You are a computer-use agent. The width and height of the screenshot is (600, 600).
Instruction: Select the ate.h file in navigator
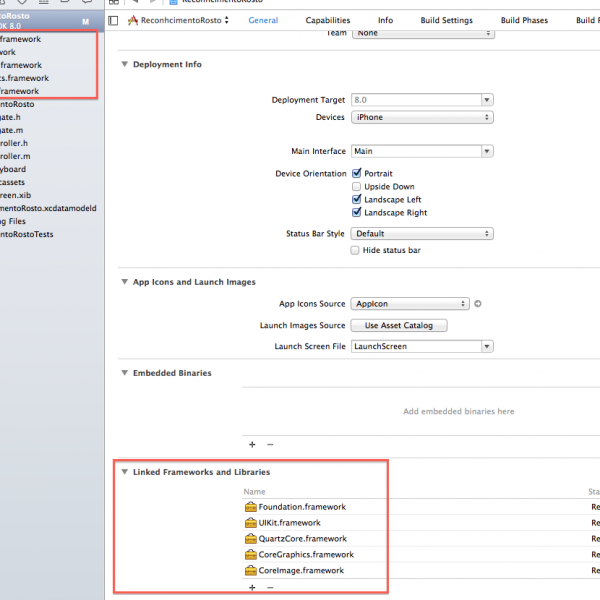click(x=10, y=117)
